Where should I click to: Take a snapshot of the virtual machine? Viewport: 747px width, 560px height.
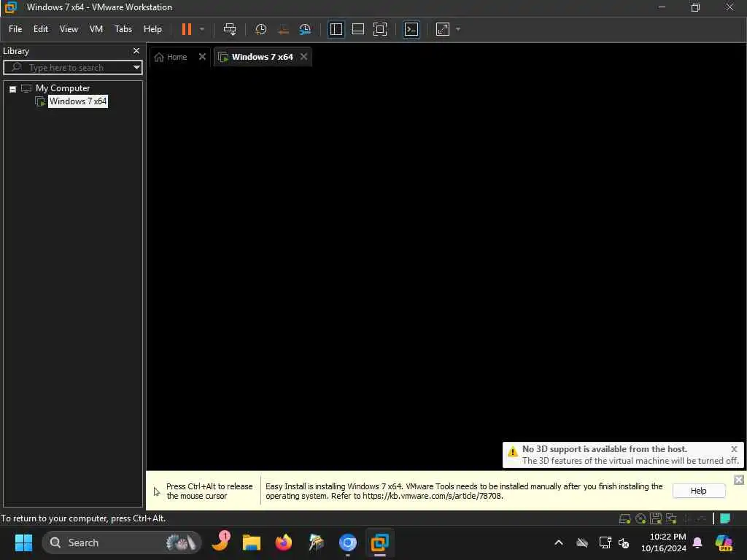(260, 29)
